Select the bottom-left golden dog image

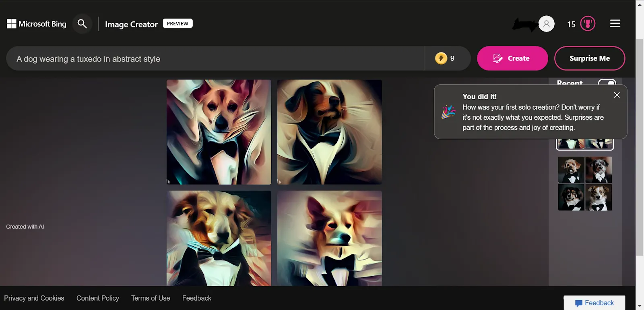pyautogui.click(x=219, y=238)
